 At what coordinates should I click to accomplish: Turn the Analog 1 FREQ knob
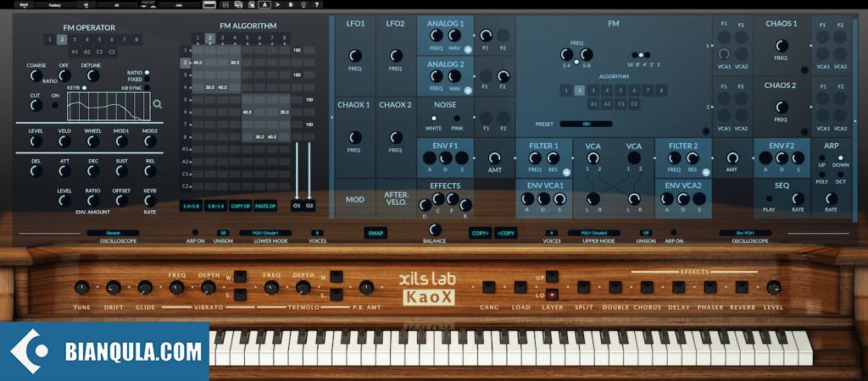[x=437, y=36]
